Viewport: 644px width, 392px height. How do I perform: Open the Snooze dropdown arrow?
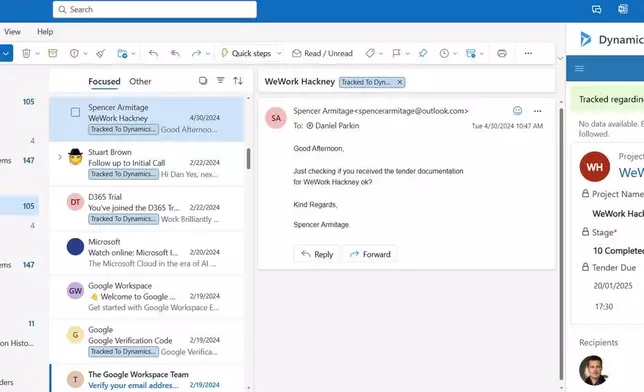tap(455, 54)
